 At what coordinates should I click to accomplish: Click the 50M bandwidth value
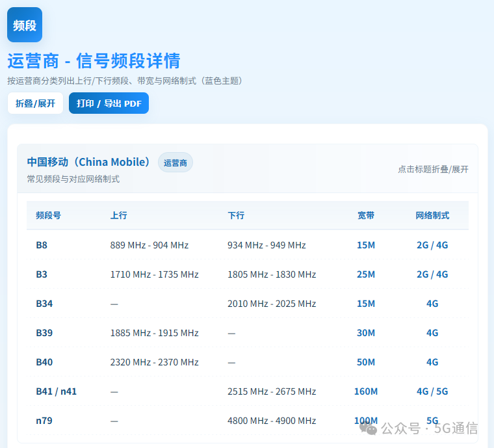coord(366,362)
